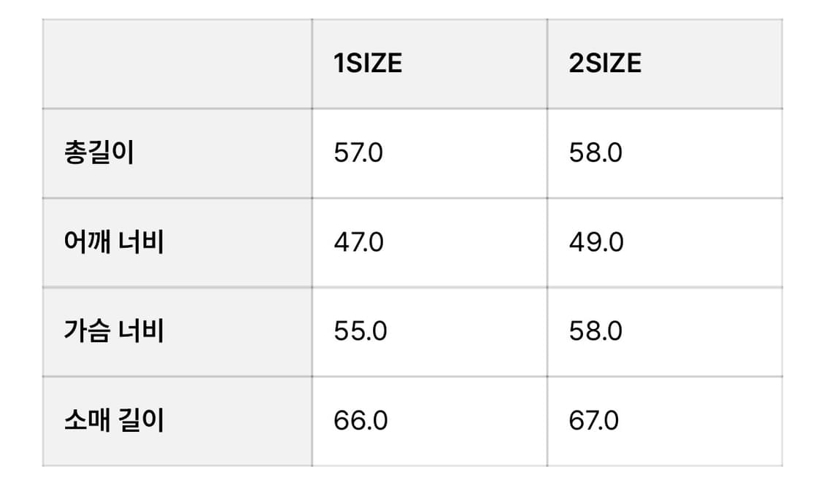This screenshot has height=504, width=821.
Task: Select the 가슴 너비 row label
Action: [x=114, y=332]
